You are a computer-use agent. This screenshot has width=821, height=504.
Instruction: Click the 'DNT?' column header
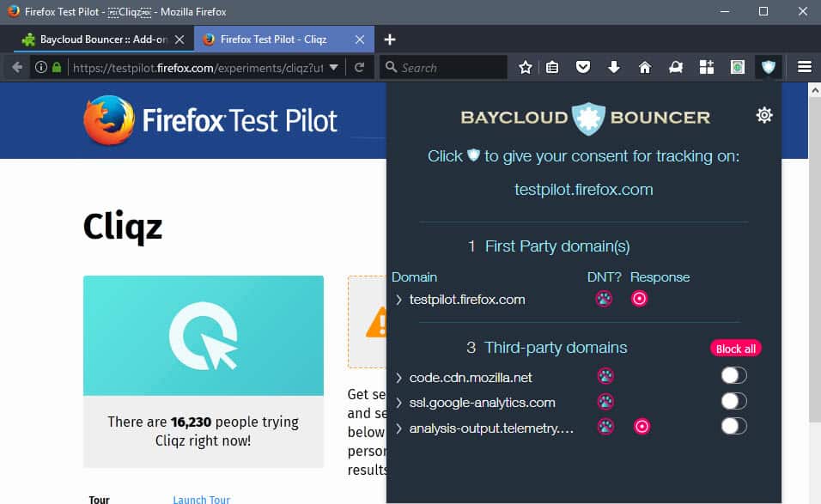pos(605,276)
